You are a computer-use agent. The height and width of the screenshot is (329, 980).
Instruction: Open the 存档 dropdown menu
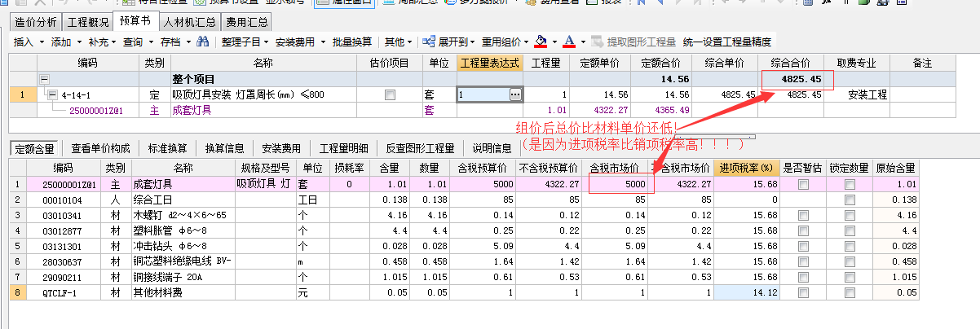pyautogui.click(x=176, y=42)
